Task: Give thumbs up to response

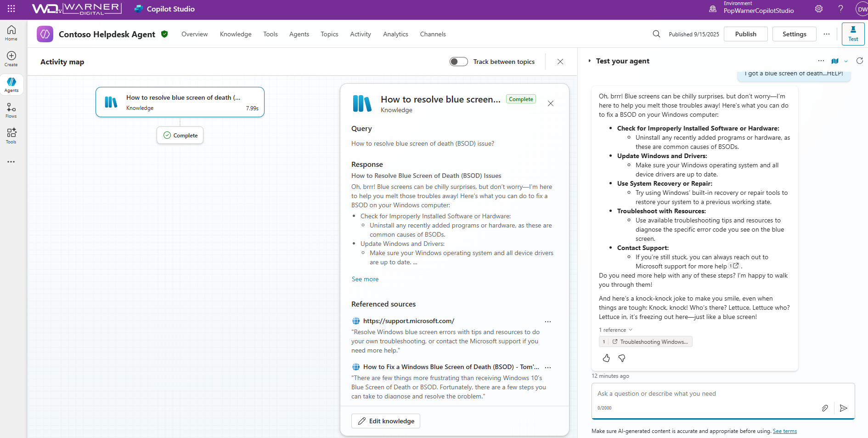Action: (x=606, y=358)
